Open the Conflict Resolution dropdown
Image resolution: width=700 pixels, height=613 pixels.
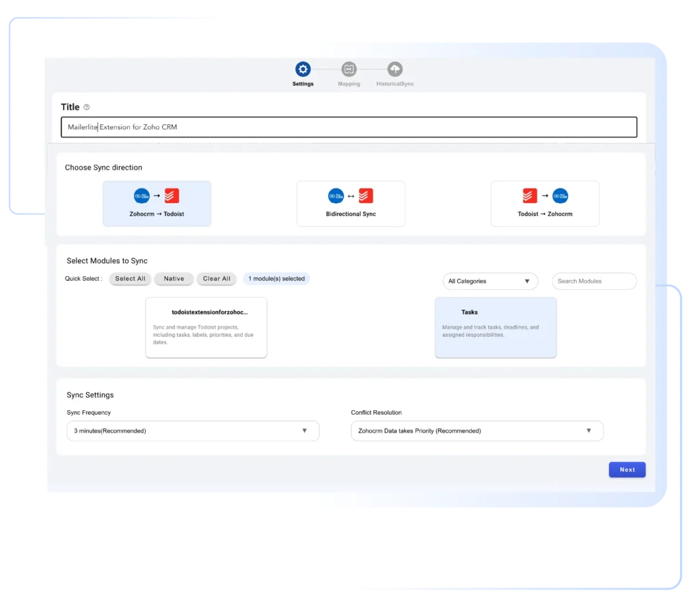tap(476, 431)
